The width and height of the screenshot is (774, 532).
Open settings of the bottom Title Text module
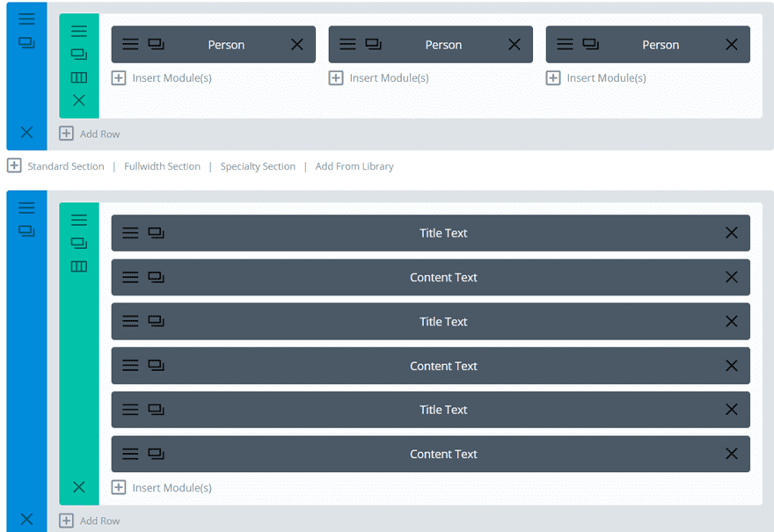130,410
